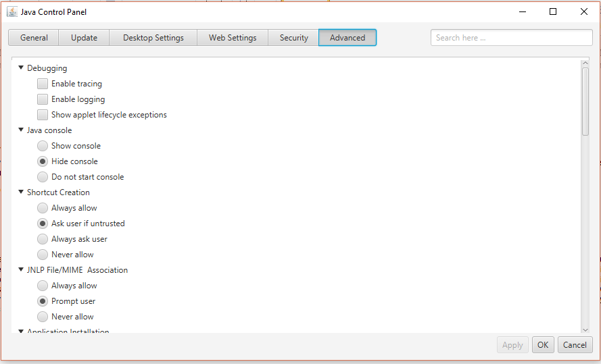Open the General tab
The width and height of the screenshot is (601, 364).
click(x=34, y=38)
